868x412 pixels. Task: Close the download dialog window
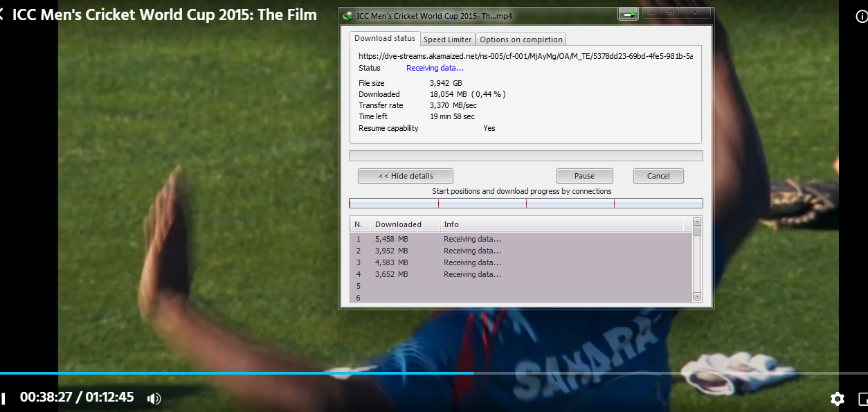(x=694, y=13)
